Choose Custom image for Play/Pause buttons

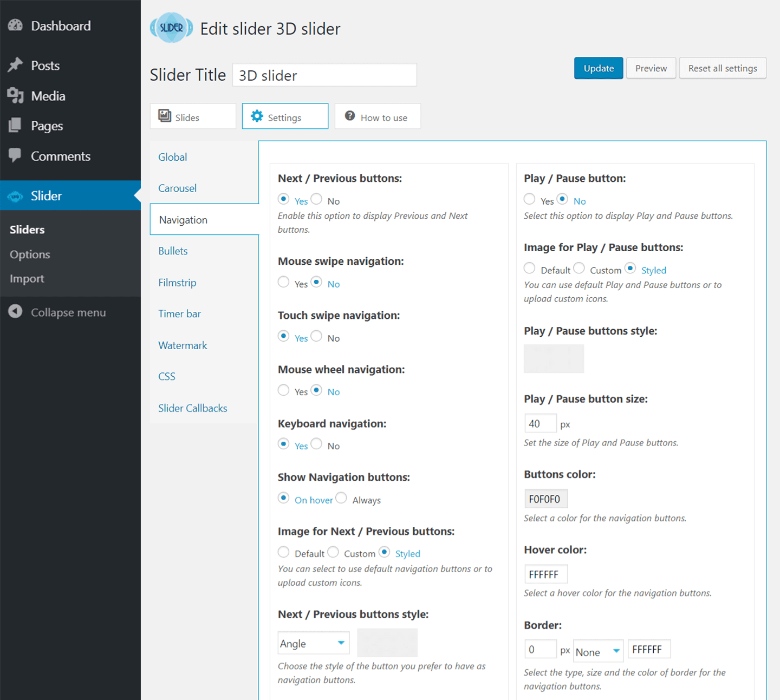coord(579,267)
